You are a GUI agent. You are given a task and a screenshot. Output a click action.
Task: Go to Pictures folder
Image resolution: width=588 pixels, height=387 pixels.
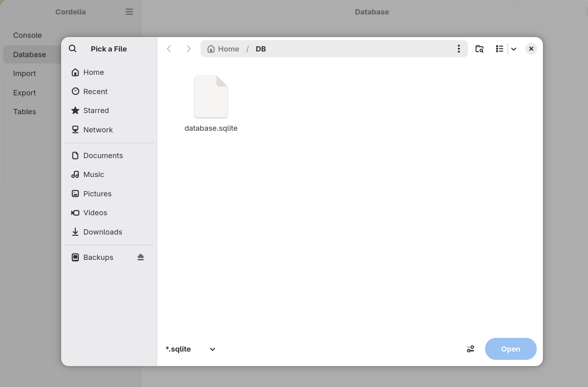pyautogui.click(x=109, y=193)
